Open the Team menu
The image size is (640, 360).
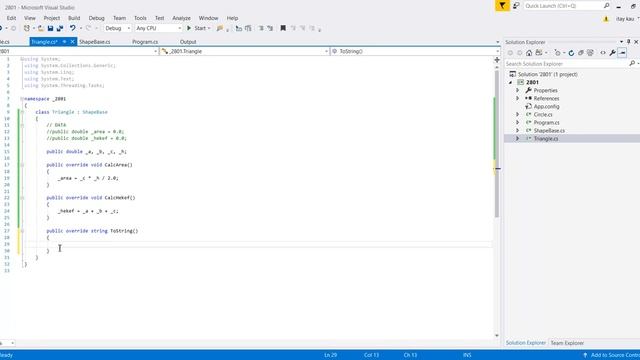[120, 18]
